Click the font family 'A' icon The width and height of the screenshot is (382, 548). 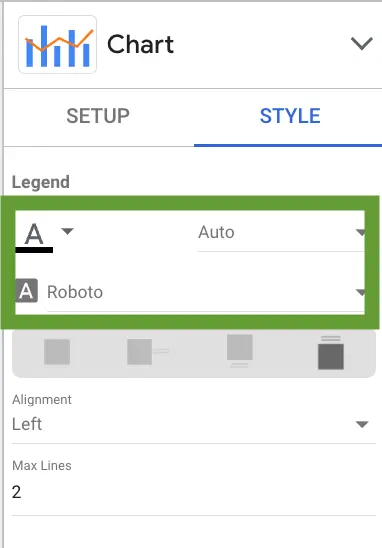27,291
